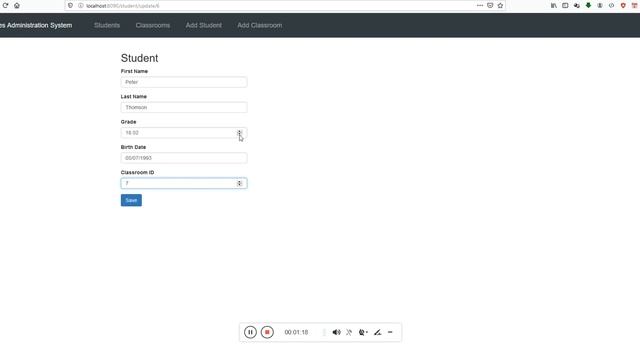This screenshot has width=640, height=360.
Task: Open the browser library icon
Action: coord(553,6)
